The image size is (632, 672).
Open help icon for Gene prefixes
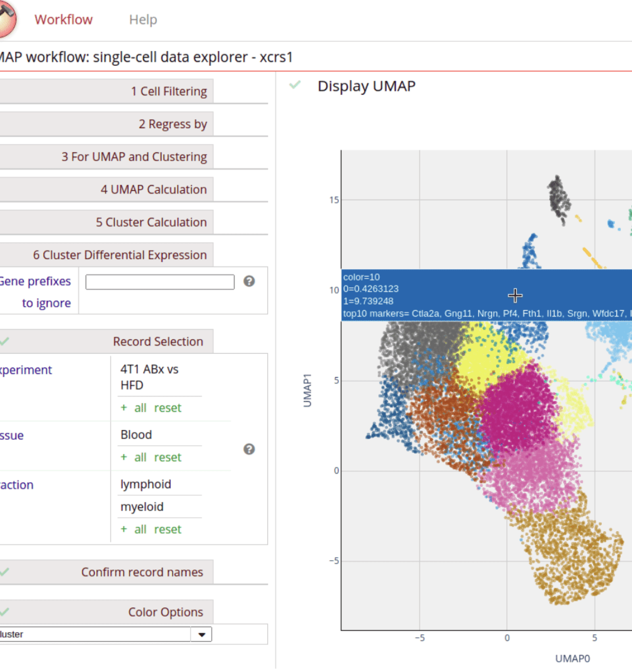pos(249,281)
